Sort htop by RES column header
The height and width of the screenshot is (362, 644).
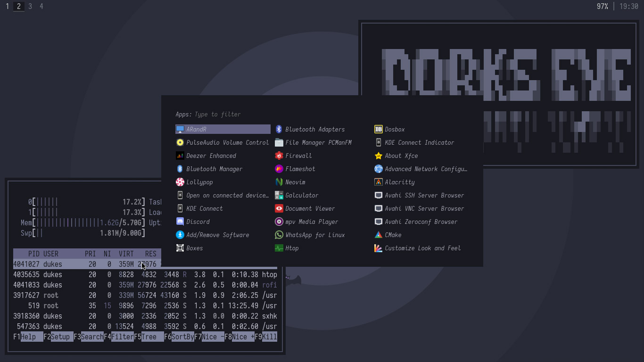[x=151, y=254]
